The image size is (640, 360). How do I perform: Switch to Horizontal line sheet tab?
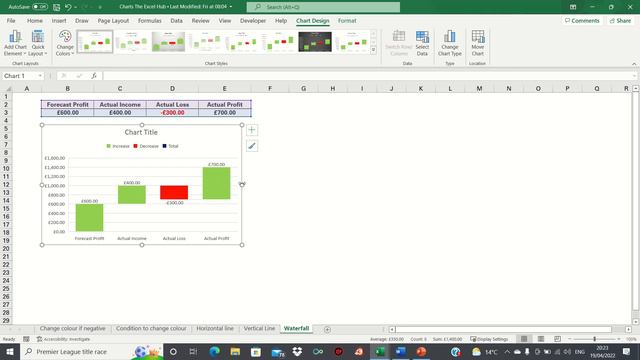coord(215,329)
